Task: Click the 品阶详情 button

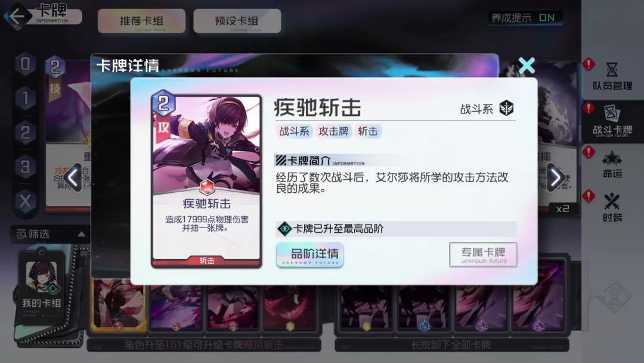Action: click(x=309, y=255)
